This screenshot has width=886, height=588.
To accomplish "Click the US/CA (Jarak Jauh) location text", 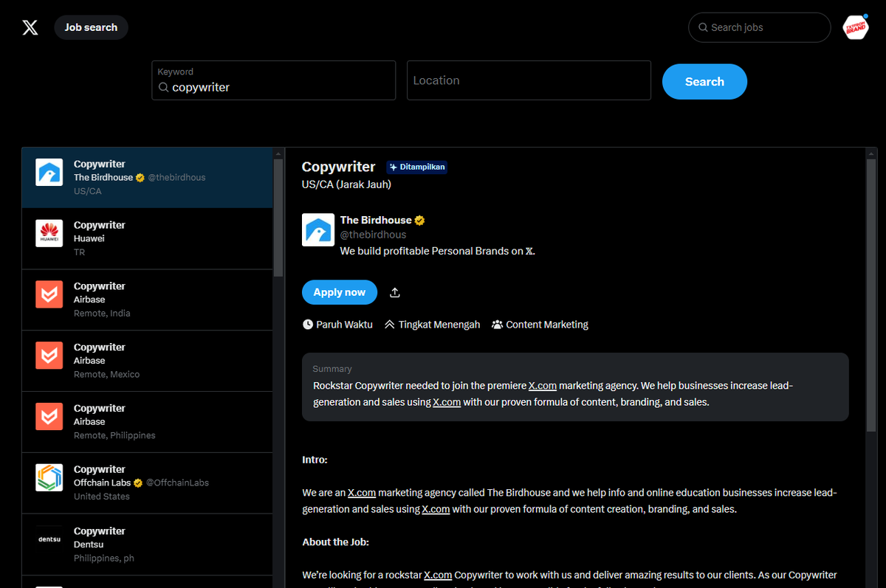I will tap(346, 184).
